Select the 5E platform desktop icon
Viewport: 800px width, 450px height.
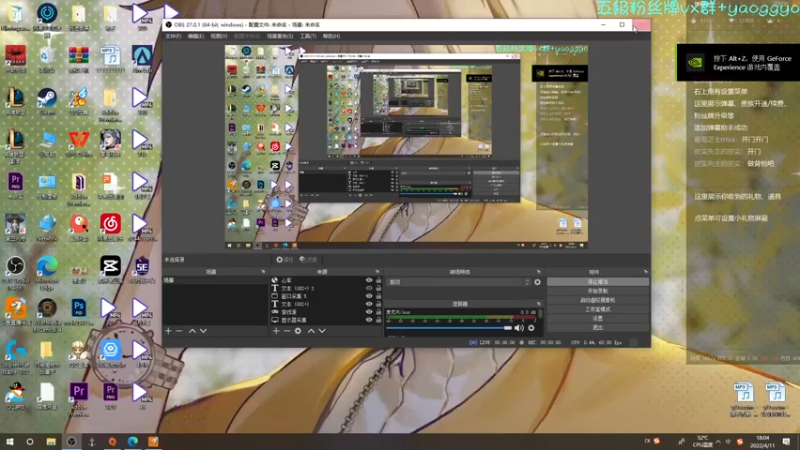pyautogui.click(x=142, y=270)
